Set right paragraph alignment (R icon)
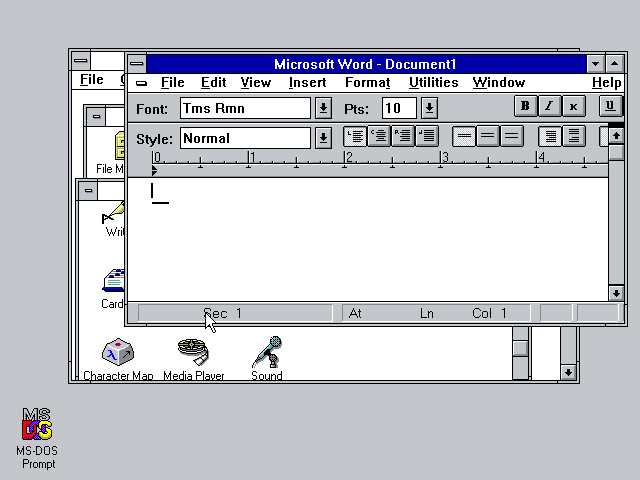The image size is (640, 480). (x=403, y=136)
